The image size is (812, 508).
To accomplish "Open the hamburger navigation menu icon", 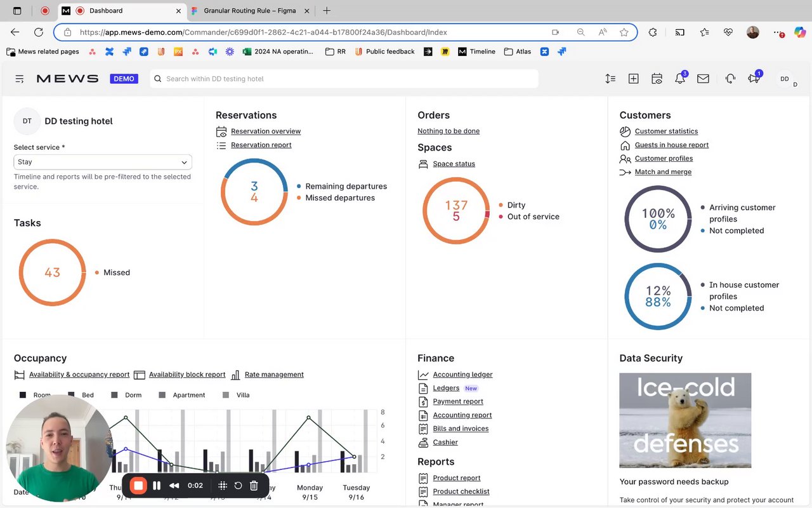I will click(20, 79).
